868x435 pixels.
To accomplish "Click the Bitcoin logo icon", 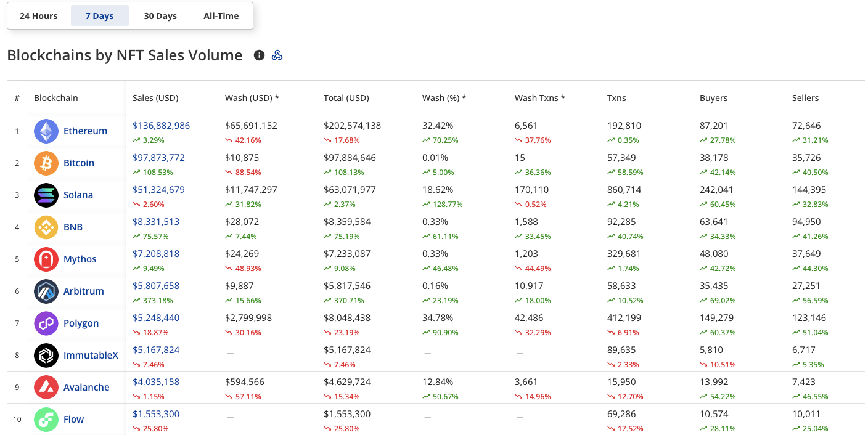I will tap(46, 163).
